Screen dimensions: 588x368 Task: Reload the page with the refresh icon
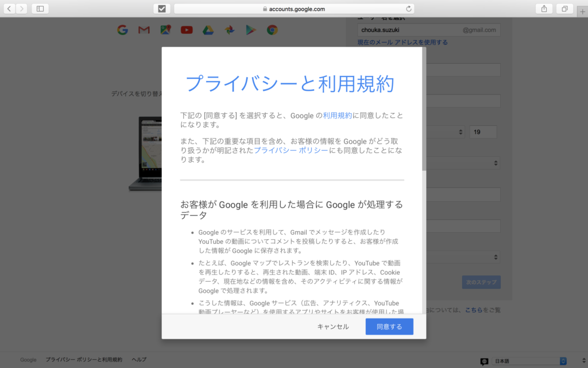[408, 9]
